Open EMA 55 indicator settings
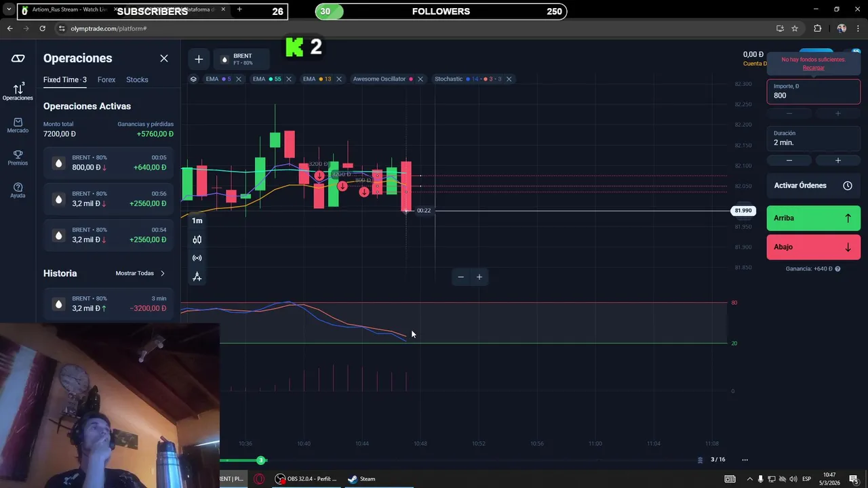868x488 pixels. [267, 79]
